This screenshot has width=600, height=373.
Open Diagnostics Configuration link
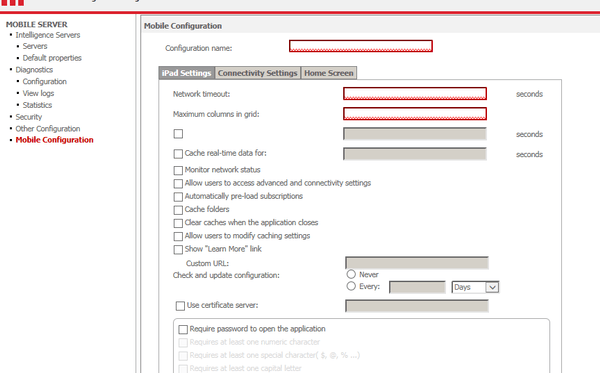[x=44, y=82]
